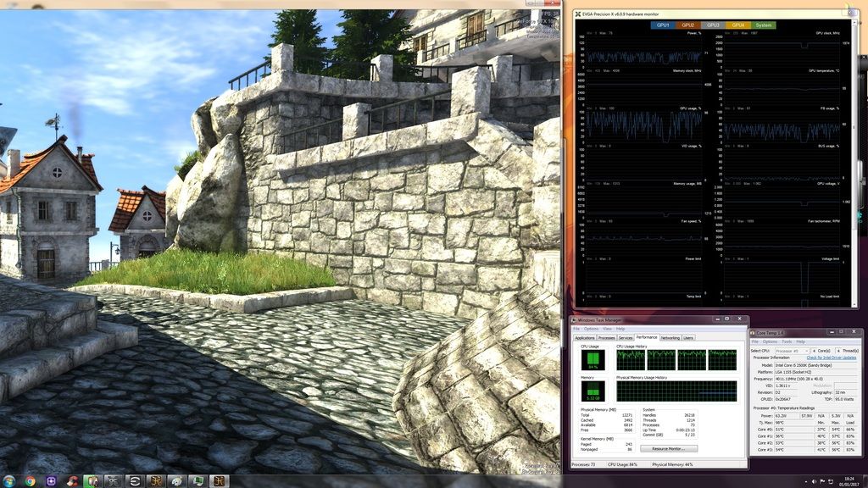Viewport: 868px width, 488px height.
Task: Click the Resource Monitor button
Action: coord(669,449)
